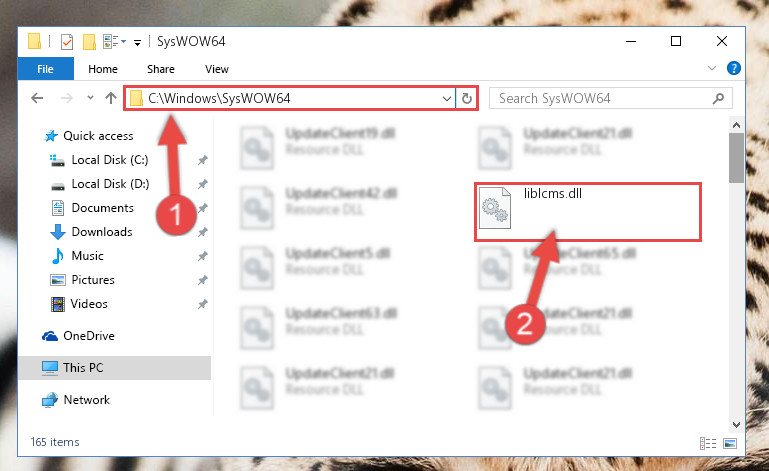The width and height of the screenshot is (769, 471).
Task: Open the File menu
Action: coord(46,69)
